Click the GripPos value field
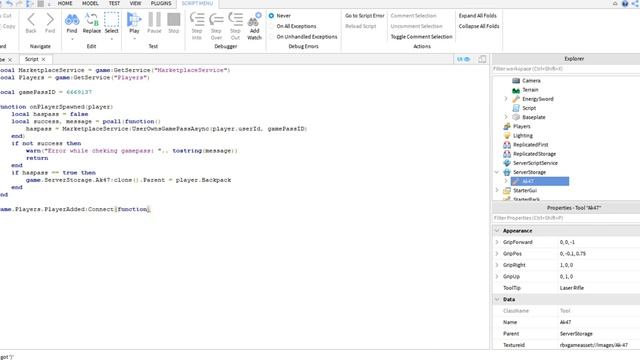 click(x=599, y=253)
